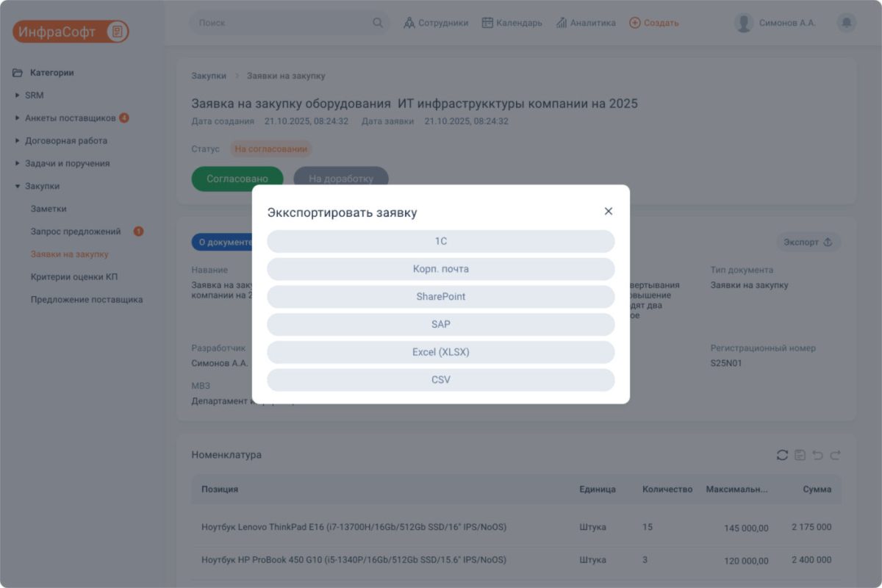Open Аналитика from top bar

[586, 23]
